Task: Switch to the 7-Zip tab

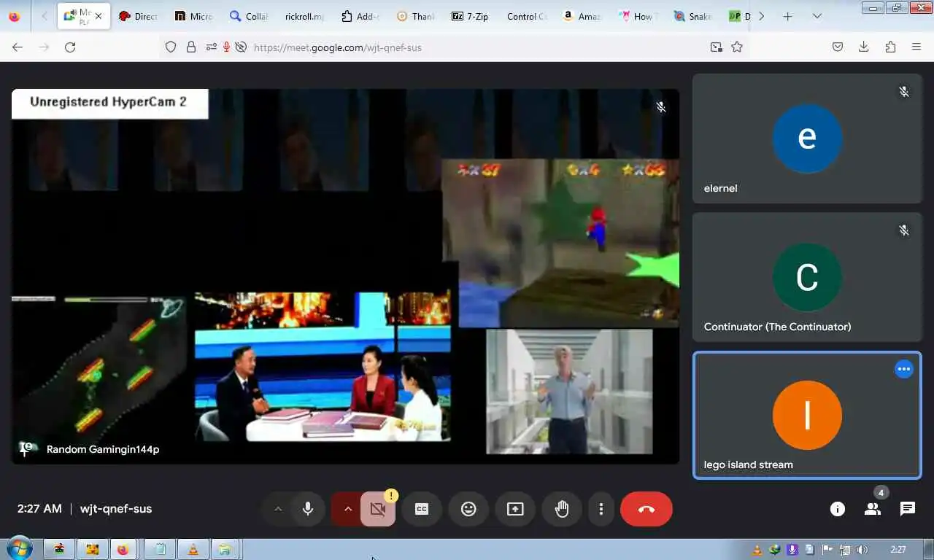Action: click(x=470, y=16)
